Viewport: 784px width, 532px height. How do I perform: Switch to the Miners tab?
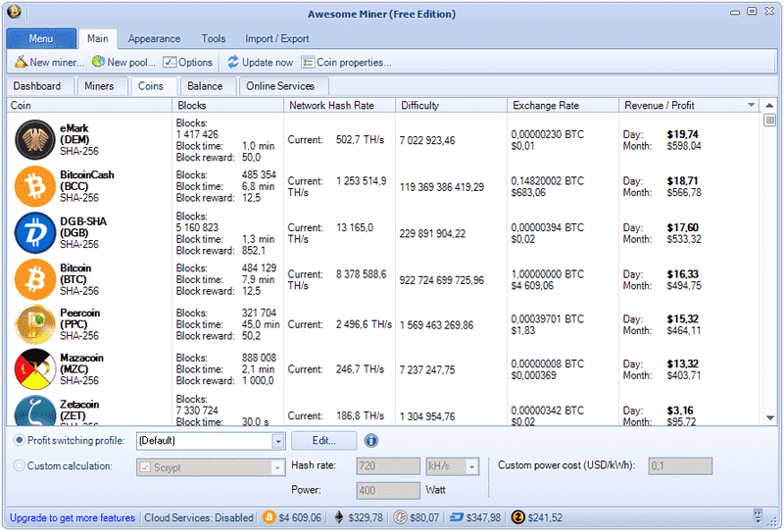point(99,86)
